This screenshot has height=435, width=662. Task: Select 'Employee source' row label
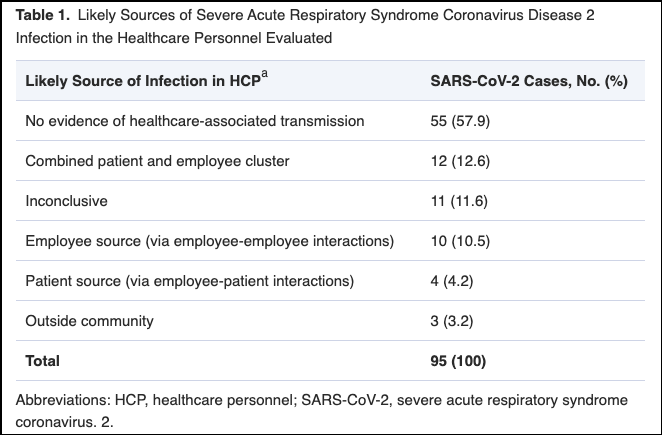(210, 241)
